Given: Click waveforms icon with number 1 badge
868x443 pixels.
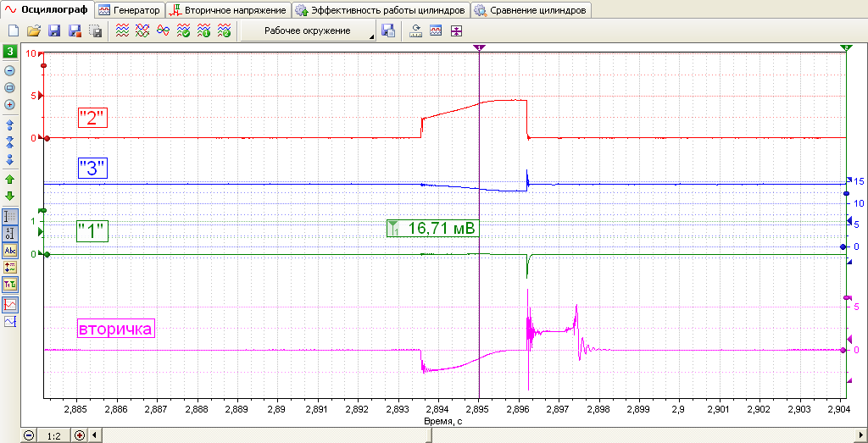Looking at the screenshot, I should 204,31.
